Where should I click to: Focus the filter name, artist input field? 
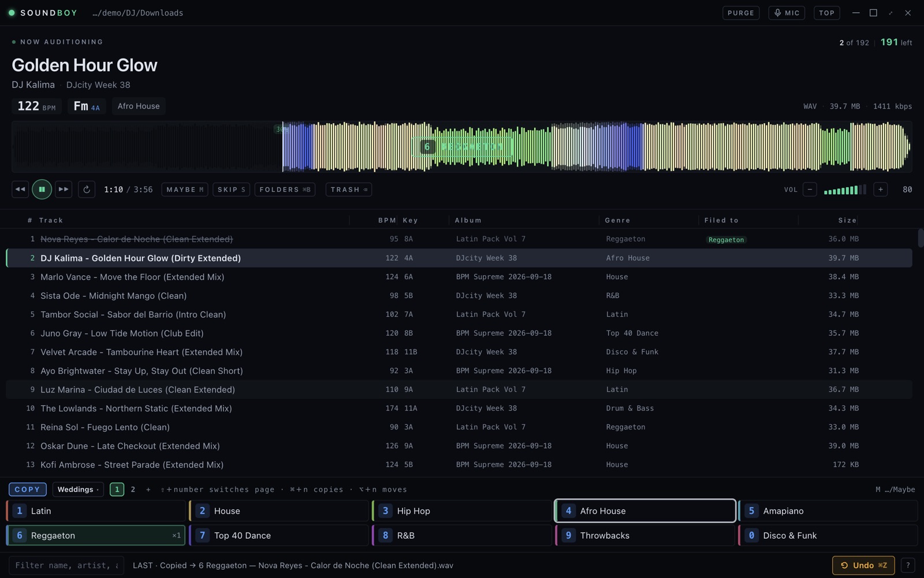(x=66, y=565)
